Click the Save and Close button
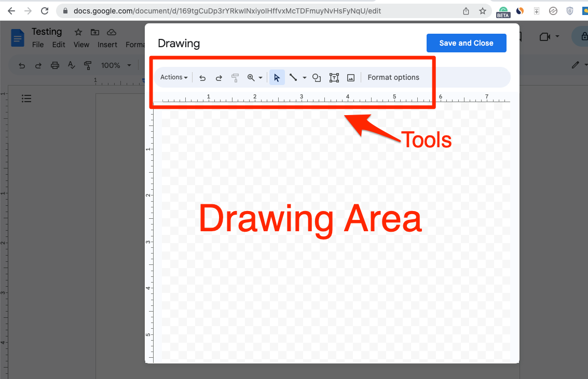 point(466,43)
